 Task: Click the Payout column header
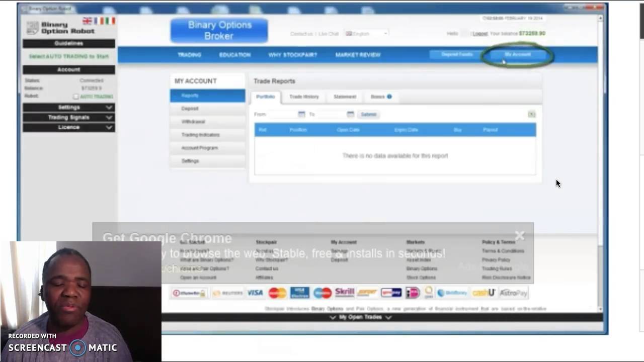pyautogui.click(x=490, y=130)
